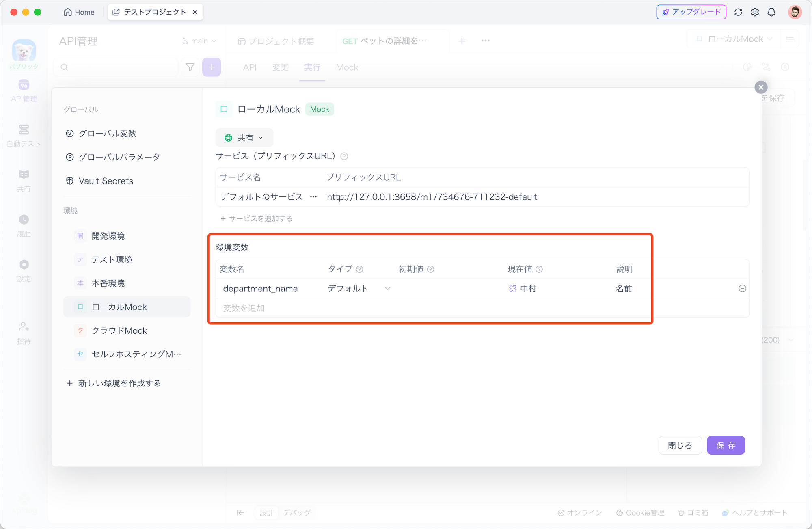Click the purple add plus button
This screenshot has width=812, height=529.
(x=212, y=67)
